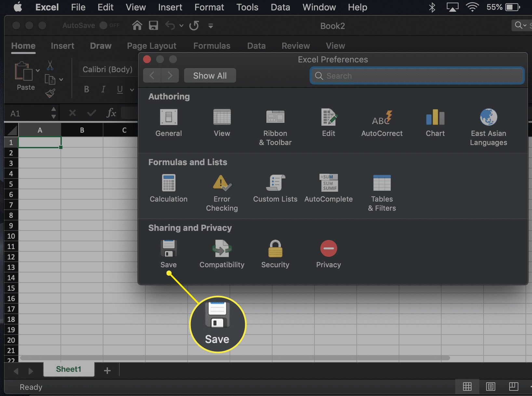This screenshot has height=396, width=532.
Task: Switch to the Formulas ribbon tab
Action: [x=212, y=46]
